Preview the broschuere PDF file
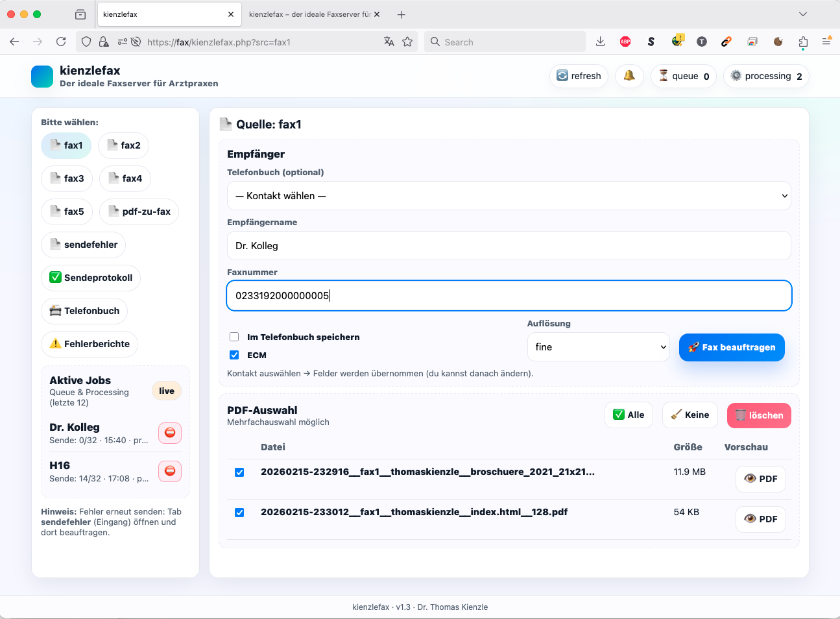This screenshot has height=619, width=840. [760, 479]
